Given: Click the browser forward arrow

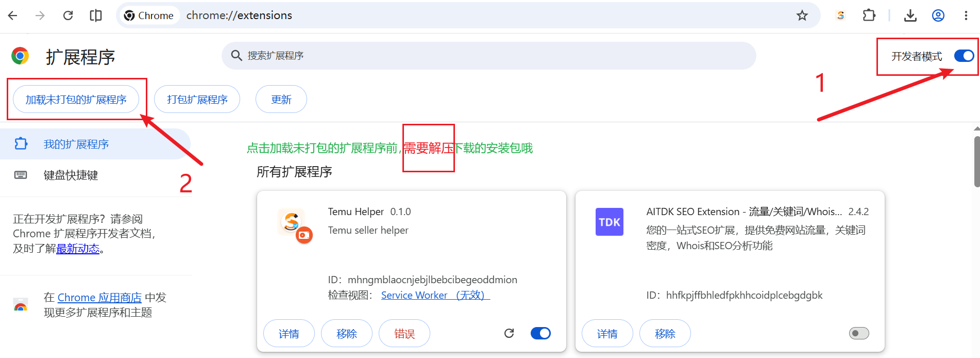Looking at the screenshot, I should 40,15.
